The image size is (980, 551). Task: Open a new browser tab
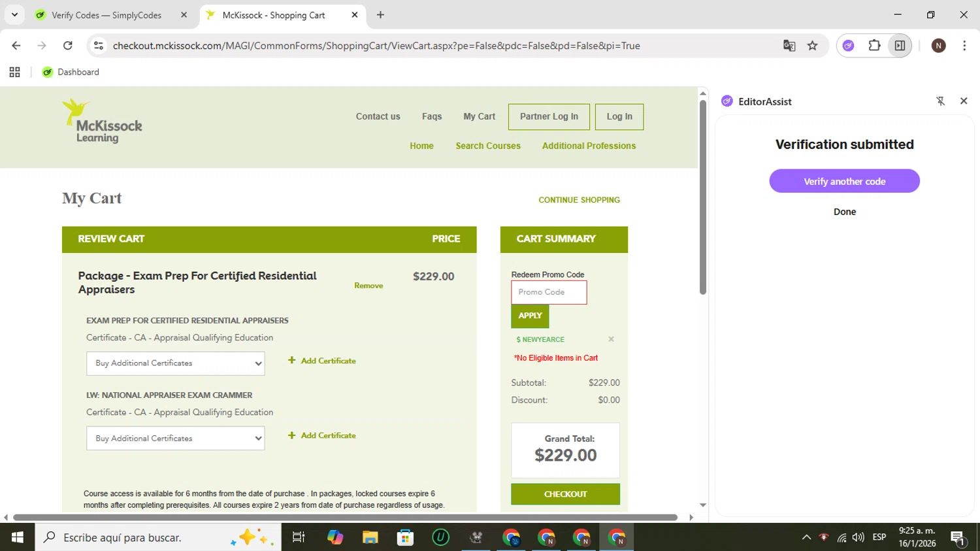point(380,15)
